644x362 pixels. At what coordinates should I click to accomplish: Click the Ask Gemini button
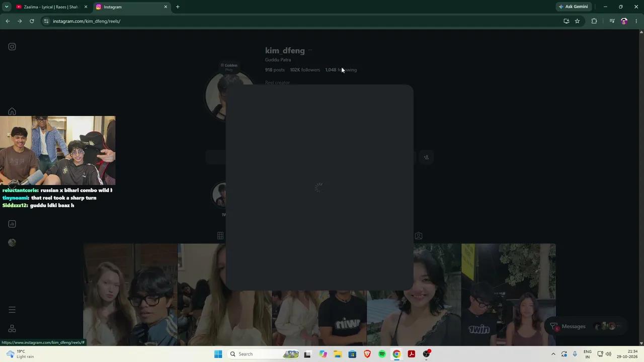pyautogui.click(x=573, y=7)
